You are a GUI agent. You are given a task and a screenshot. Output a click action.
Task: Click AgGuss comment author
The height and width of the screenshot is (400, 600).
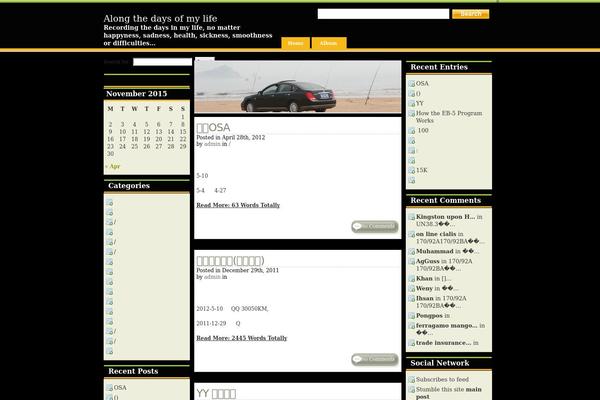pos(427,261)
